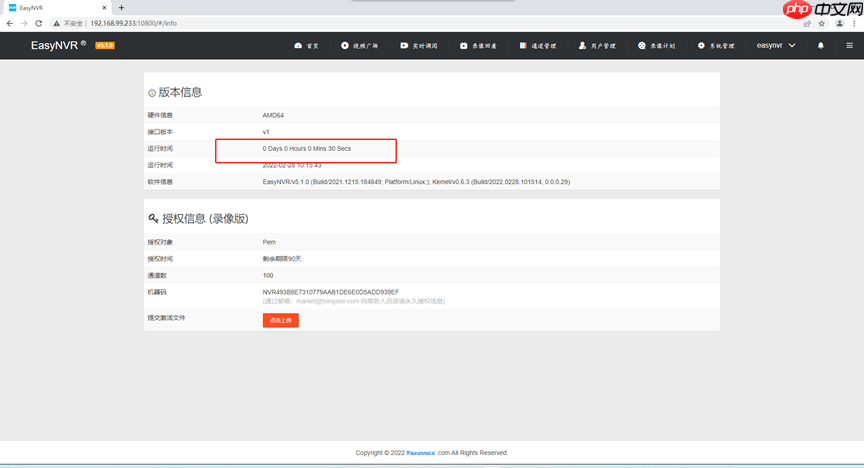Click the 点击上传 upload button
Image resolution: width=864 pixels, height=468 pixels.
coord(280,320)
